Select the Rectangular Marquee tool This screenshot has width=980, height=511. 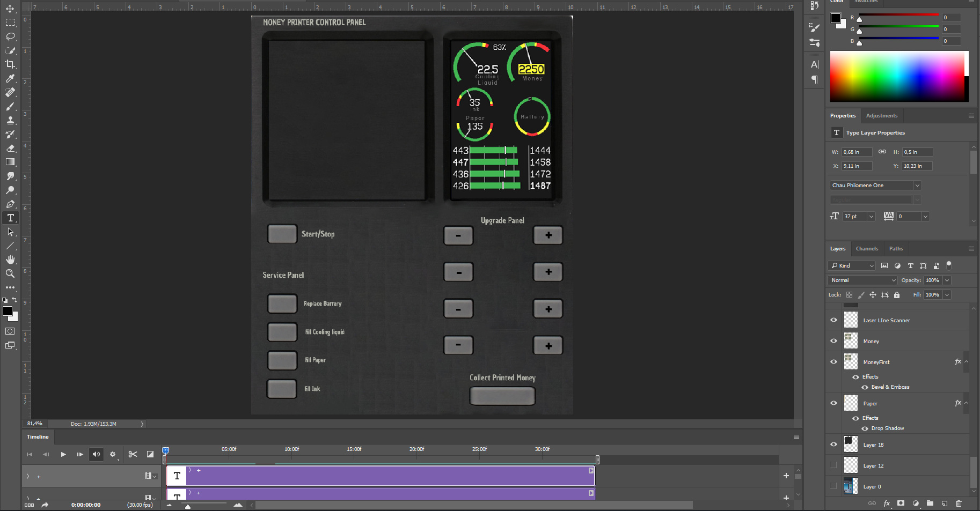(10, 23)
